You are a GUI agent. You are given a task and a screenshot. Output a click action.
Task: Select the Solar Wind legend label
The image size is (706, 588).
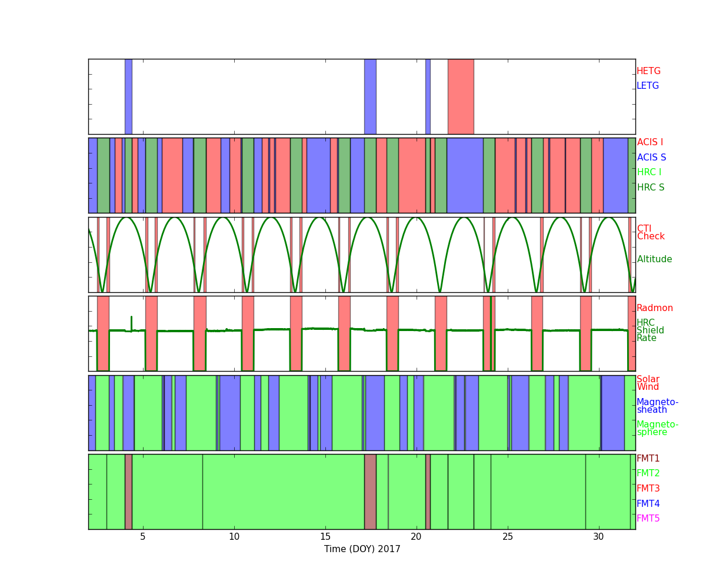tap(648, 383)
